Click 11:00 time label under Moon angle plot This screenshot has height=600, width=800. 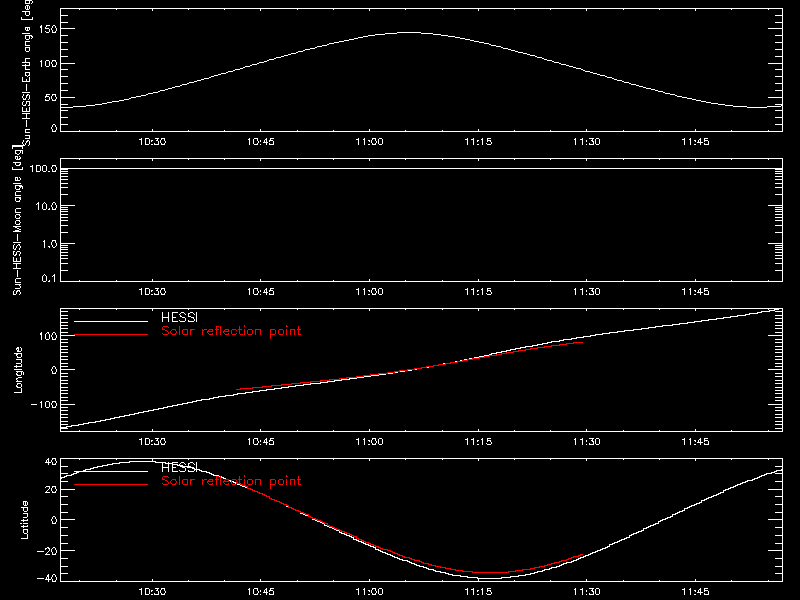369,291
